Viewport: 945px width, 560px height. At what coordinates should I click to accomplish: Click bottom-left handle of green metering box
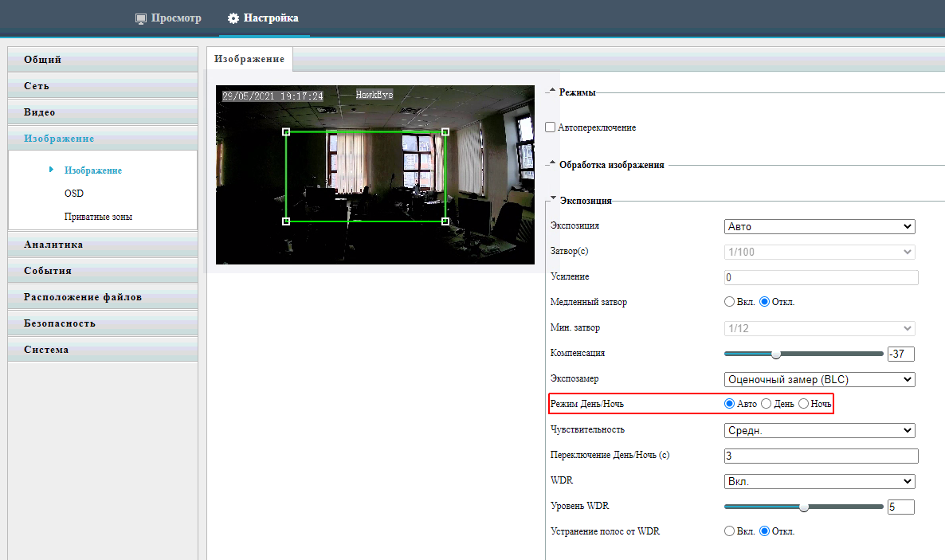tap(286, 221)
